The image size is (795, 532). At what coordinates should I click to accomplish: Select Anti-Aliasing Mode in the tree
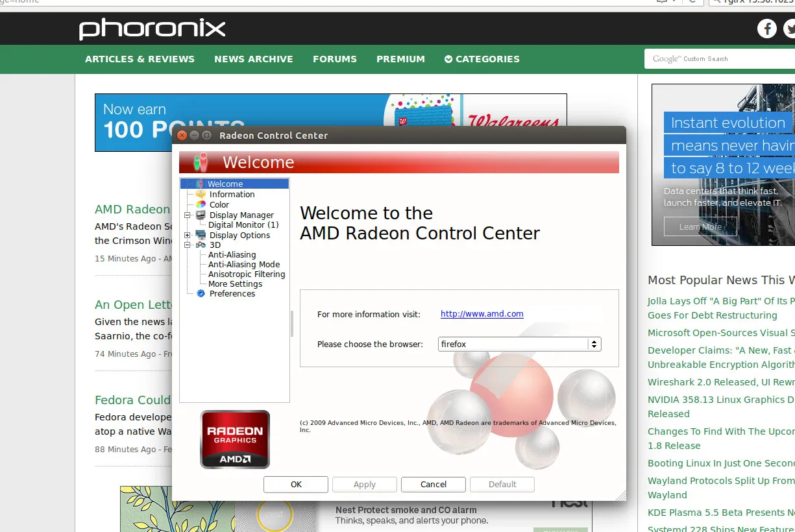(244, 265)
